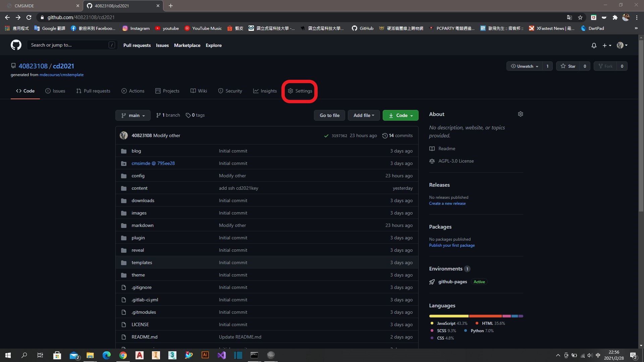
Task: Open the mdecourse/cmstemplate link
Action: [61, 75]
